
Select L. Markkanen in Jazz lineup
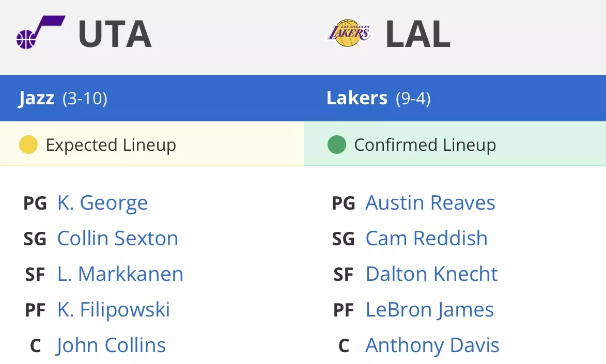pos(120,274)
